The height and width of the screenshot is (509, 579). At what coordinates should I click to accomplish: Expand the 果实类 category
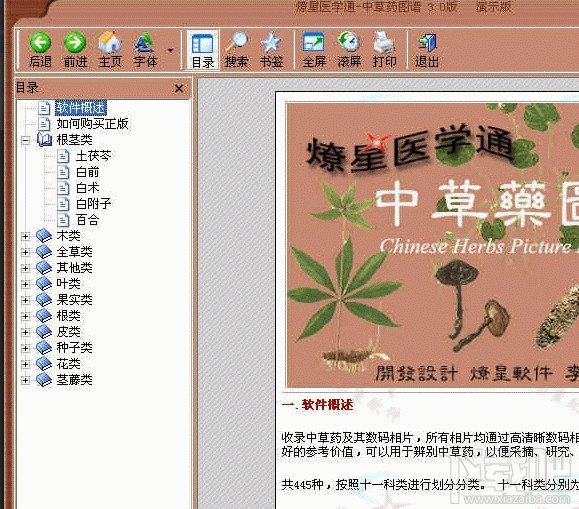25,300
